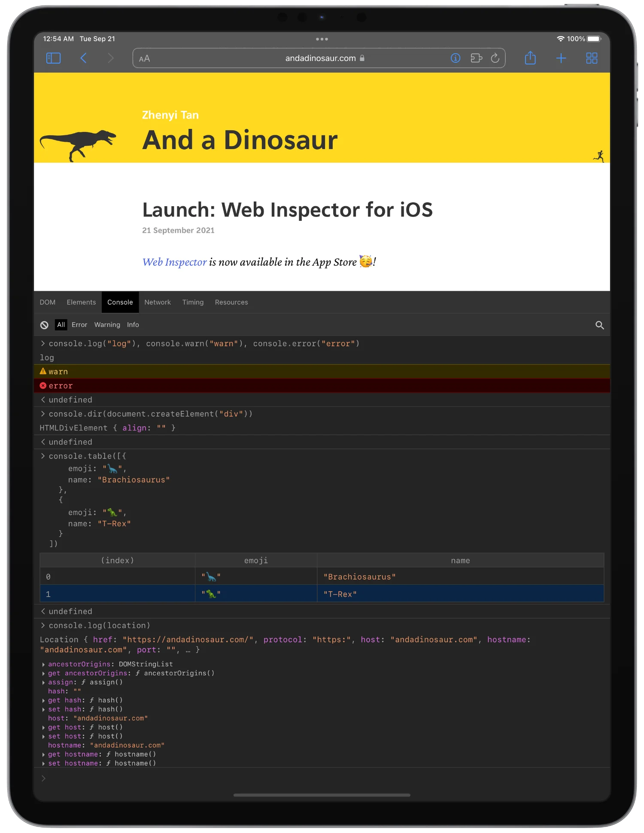This screenshot has height=833, width=644.
Task: Clear the console log
Action: [44, 325]
